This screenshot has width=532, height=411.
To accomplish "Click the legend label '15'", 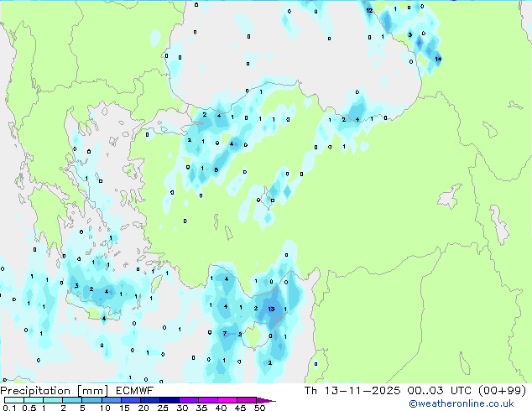I will coord(124,408).
